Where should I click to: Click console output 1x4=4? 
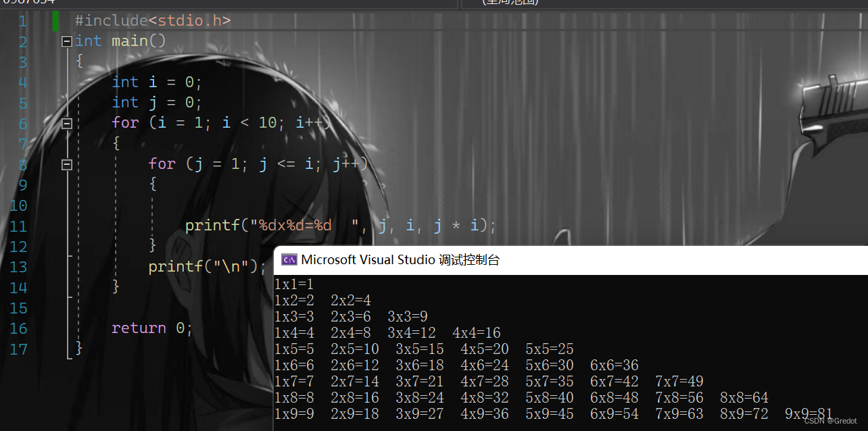294,333
